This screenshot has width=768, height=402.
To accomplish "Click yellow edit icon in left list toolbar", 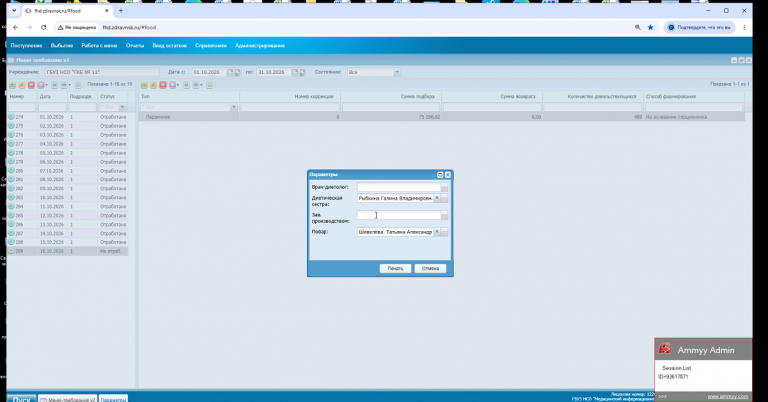I will coord(22,85).
